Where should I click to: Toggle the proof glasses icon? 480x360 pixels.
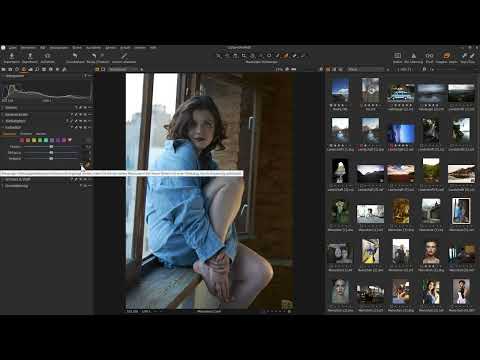(x=429, y=56)
